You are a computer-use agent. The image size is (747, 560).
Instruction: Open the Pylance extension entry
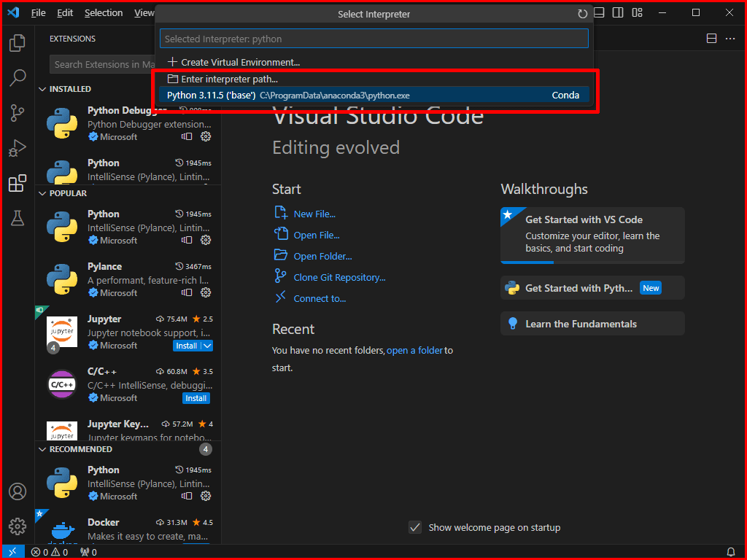click(128, 279)
